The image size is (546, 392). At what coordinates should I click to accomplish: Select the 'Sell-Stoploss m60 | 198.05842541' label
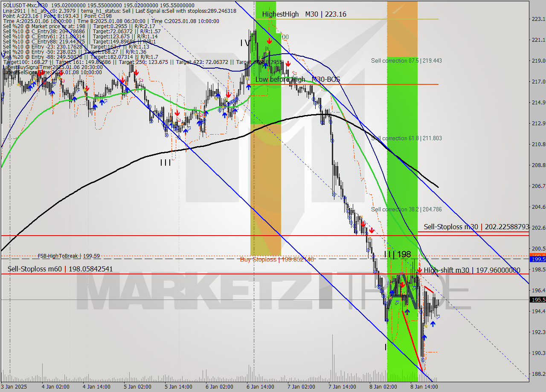coord(60,269)
